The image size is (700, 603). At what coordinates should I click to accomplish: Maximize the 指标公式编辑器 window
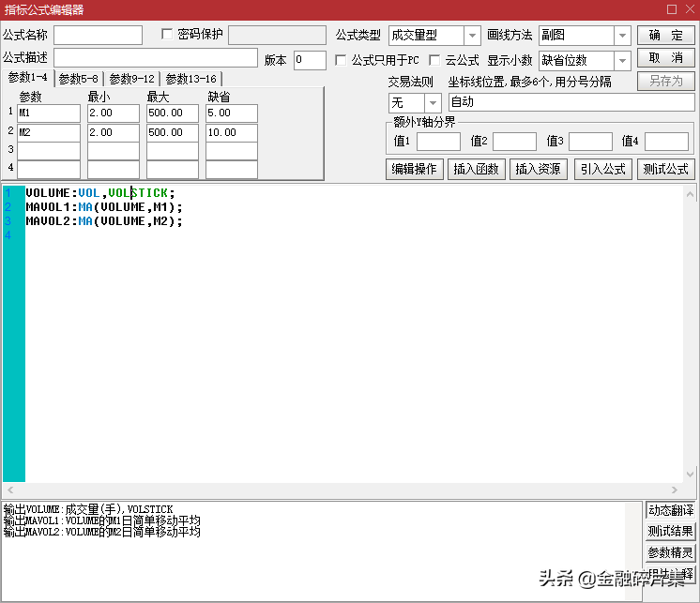point(672,9)
